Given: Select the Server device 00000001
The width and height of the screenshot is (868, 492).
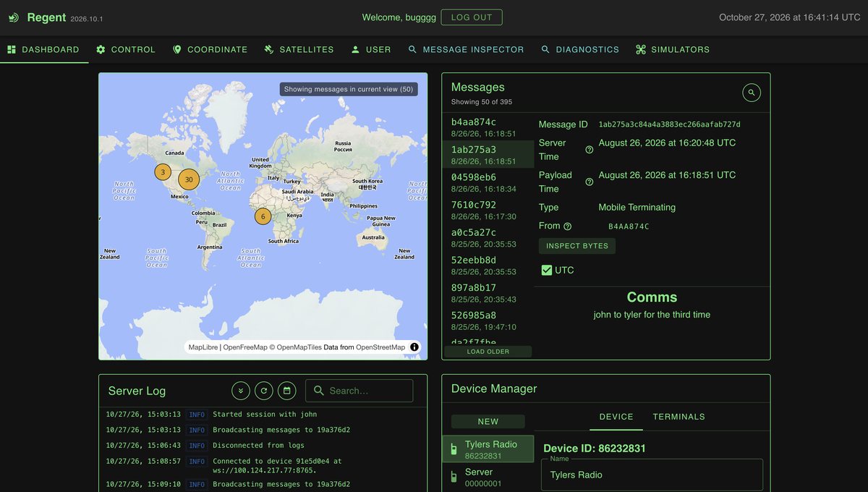Looking at the screenshot, I should (x=488, y=478).
